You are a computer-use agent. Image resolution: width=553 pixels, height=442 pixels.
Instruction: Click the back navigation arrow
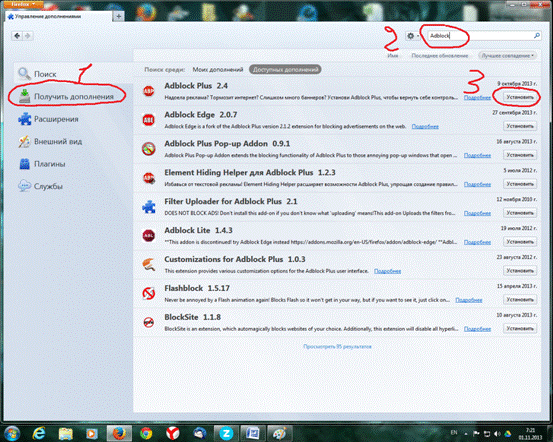coord(17,36)
